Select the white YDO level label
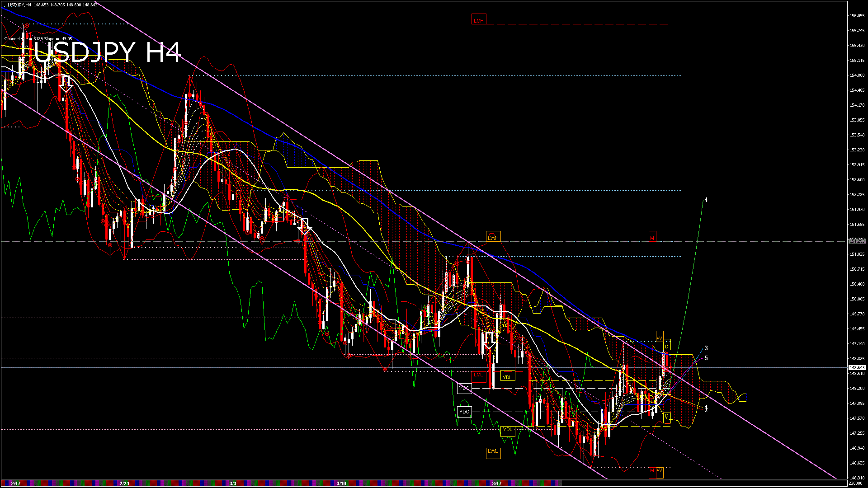This screenshot has height=488, width=868. 464,388
